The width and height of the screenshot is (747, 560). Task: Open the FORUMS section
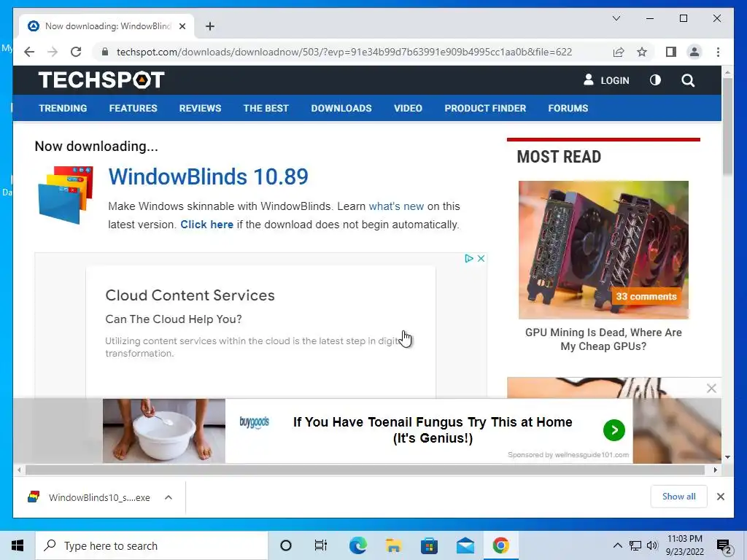(x=568, y=108)
